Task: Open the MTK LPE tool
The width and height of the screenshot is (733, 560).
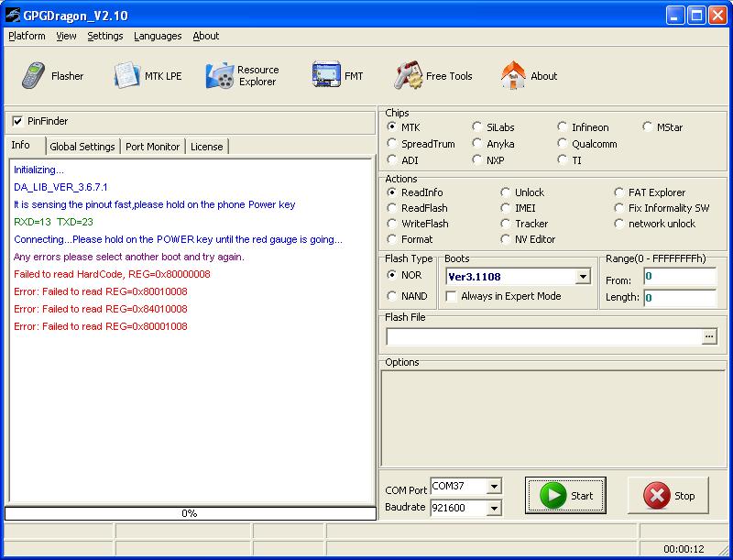Action: (x=148, y=76)
